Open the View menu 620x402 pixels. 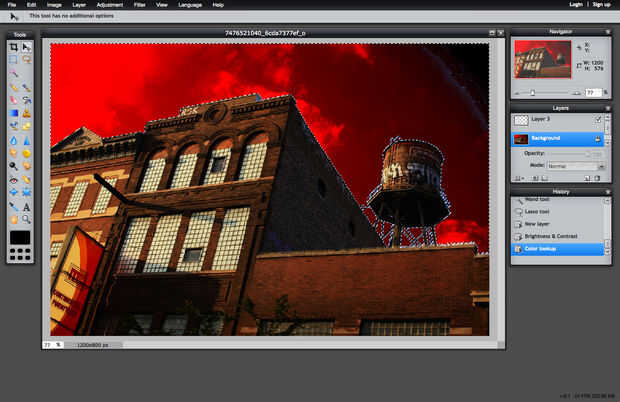tap(162, 5)
